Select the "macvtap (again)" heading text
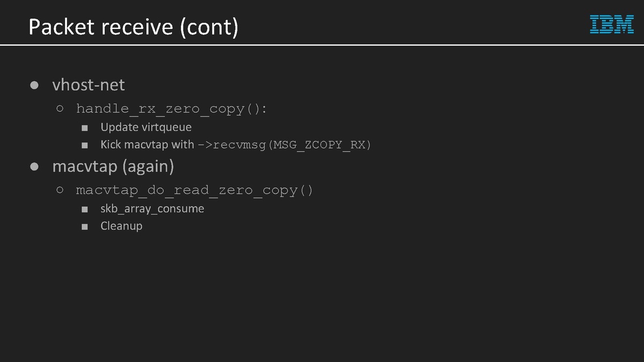This screenshot has height=362, width=644. pos(113,167)
